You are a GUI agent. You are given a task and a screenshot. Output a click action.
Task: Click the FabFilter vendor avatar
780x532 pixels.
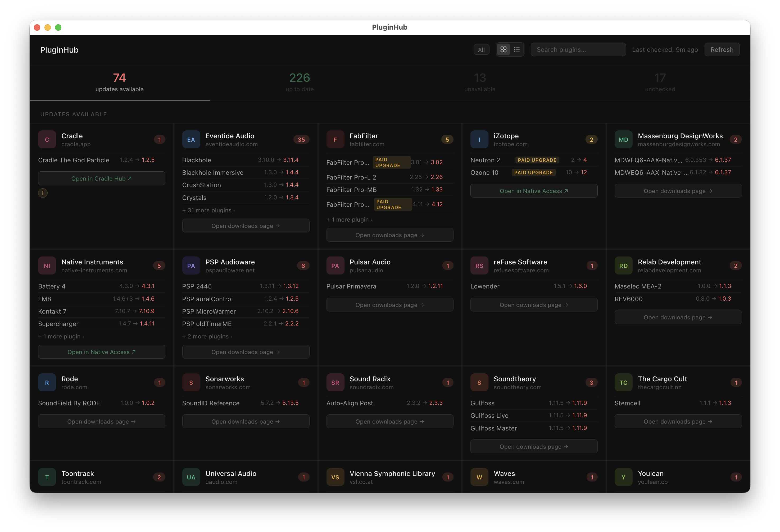pyautogui.click(x=335, y=139)
